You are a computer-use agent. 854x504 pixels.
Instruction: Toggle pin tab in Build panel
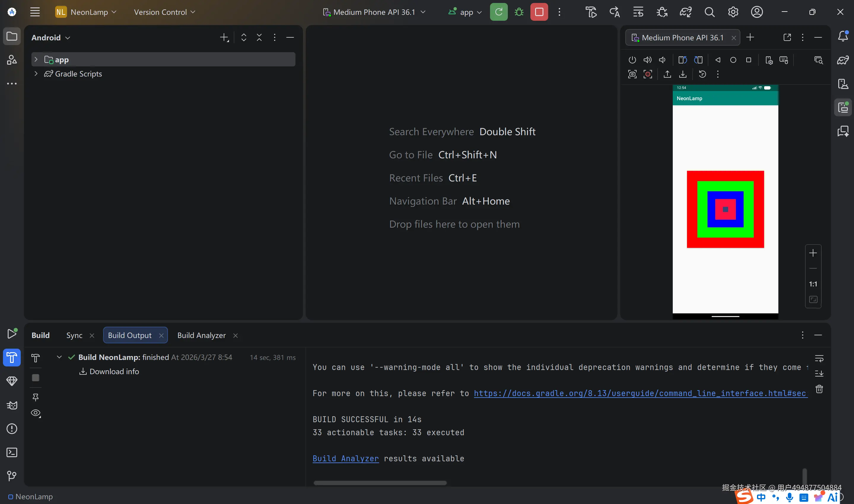[36, 397]
